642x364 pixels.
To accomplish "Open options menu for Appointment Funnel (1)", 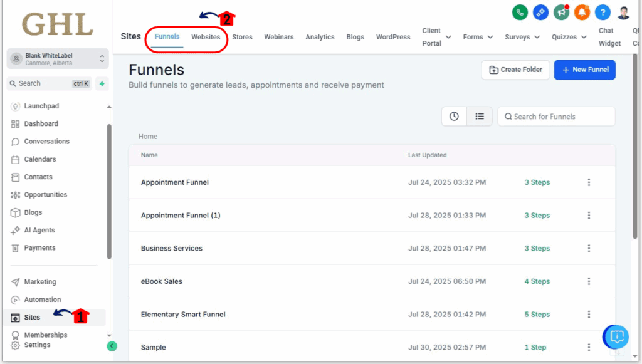I will pos(589,215).
